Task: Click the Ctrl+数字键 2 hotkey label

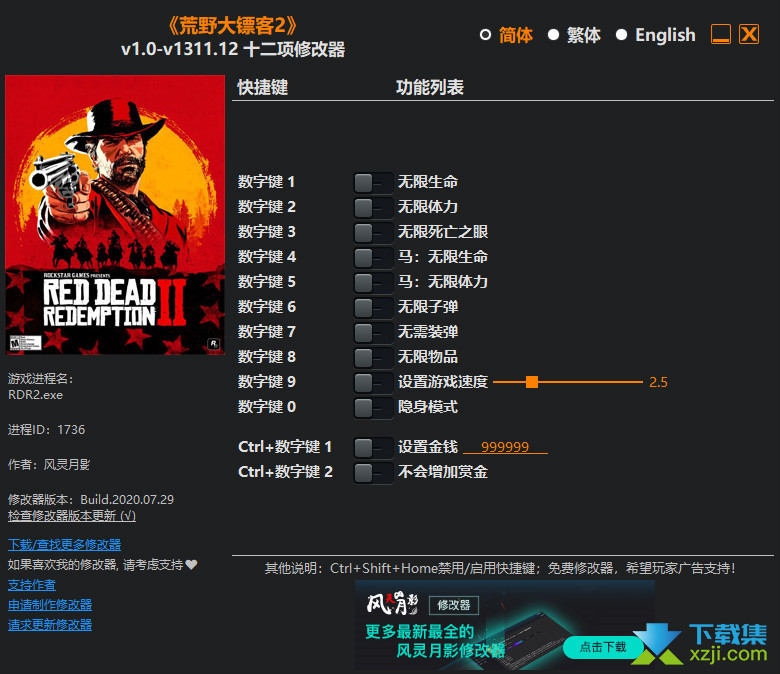Action: 285,472
